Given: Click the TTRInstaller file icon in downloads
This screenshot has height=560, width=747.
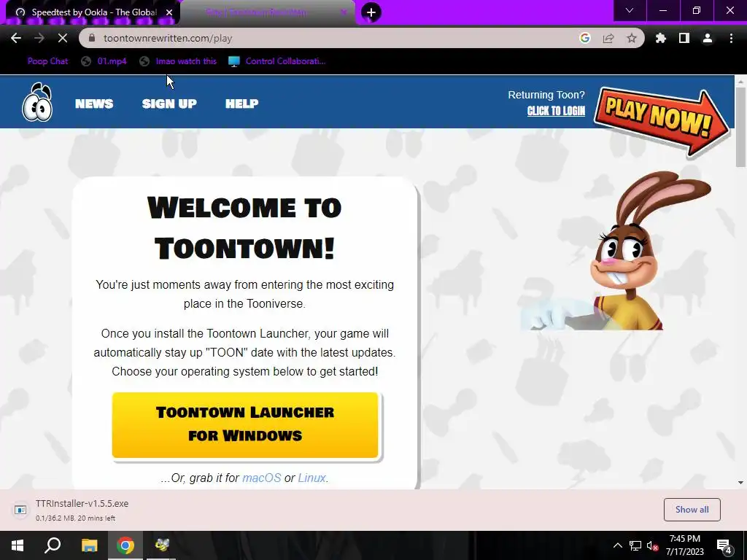Looking at the screenshot, I should point(20,510).
